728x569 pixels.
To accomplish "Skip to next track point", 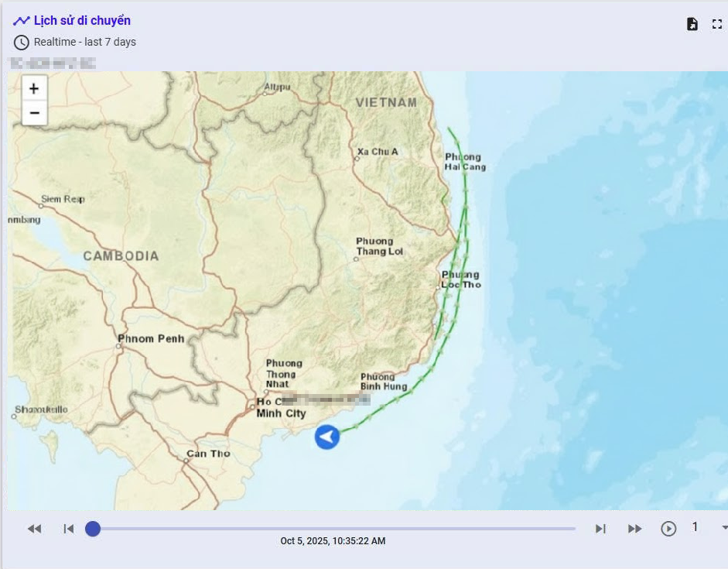I will pyautogui.click(x=600, y=529).
